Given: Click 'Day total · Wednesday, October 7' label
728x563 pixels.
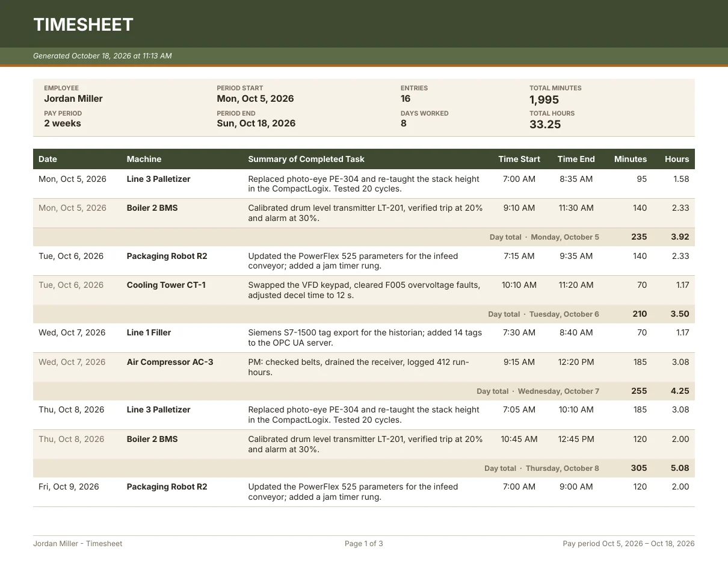Looking at the screenshot, I should tap(538, 391).
